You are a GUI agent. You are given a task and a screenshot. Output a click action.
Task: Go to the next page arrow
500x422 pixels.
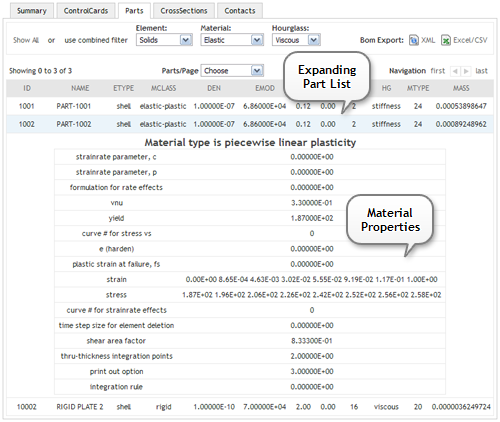(466, 71)
